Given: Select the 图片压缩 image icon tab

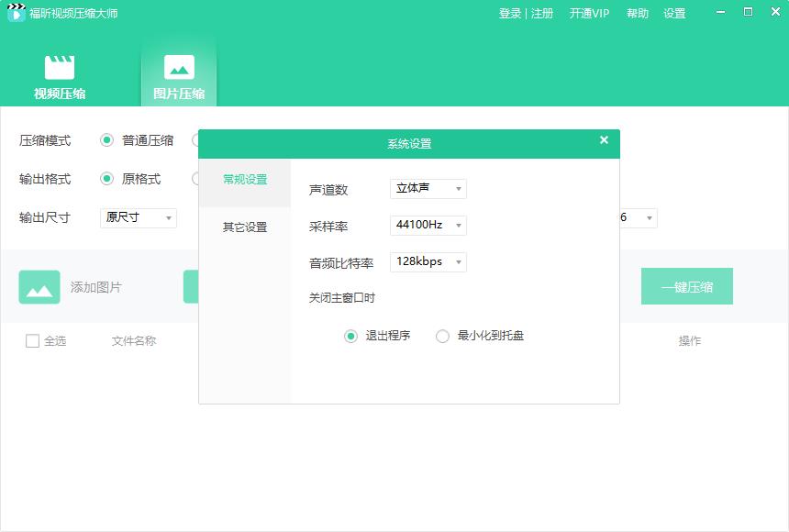Looking at the screenshot, I should click(178, 73).
